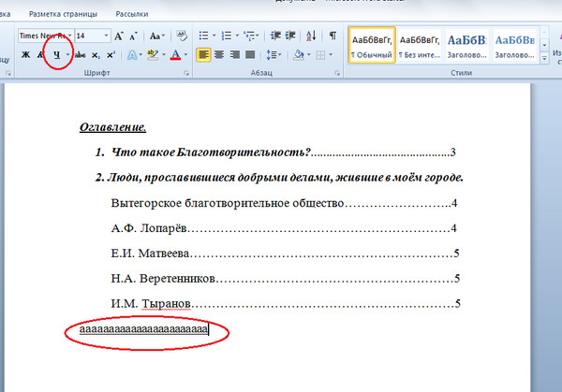Click underlined ааааааа text line
562x392 pixels.
point(143,329)
